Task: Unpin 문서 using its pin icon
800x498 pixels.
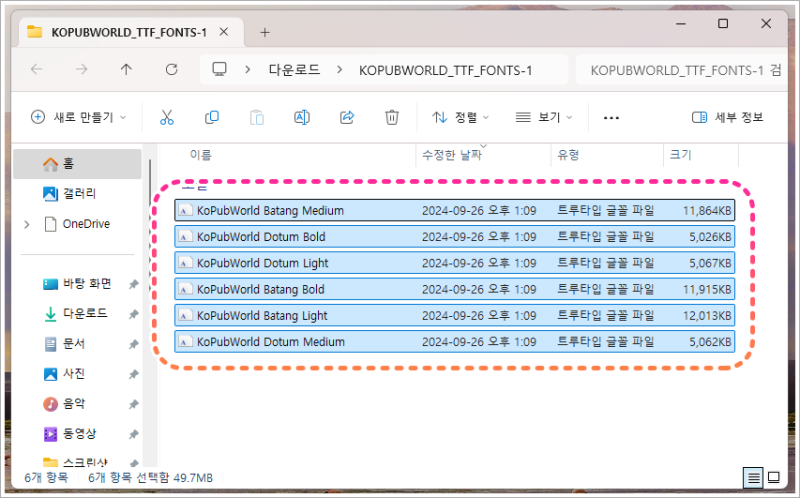Action: (x=134, y=344)
